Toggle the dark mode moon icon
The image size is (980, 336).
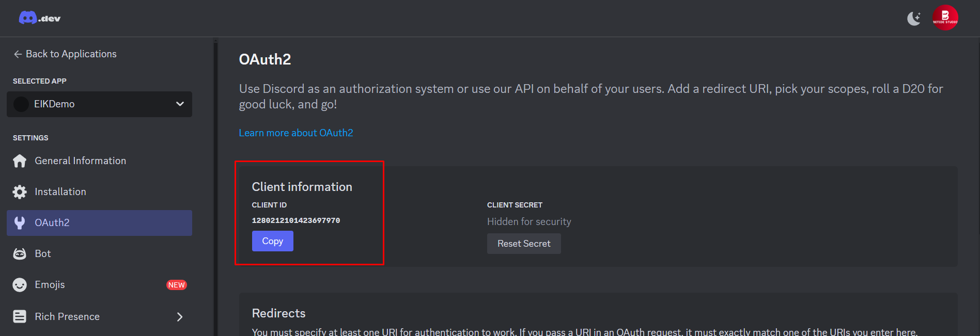point(914,19)
